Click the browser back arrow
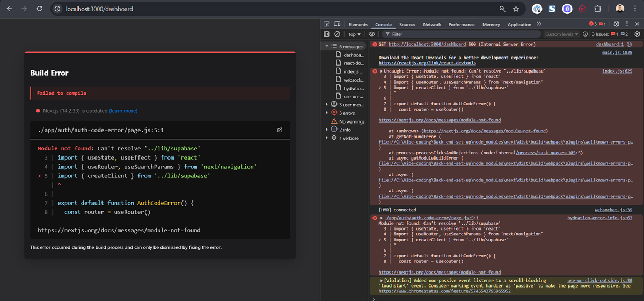The image size is (644, 301). click(x=8, y=9)
